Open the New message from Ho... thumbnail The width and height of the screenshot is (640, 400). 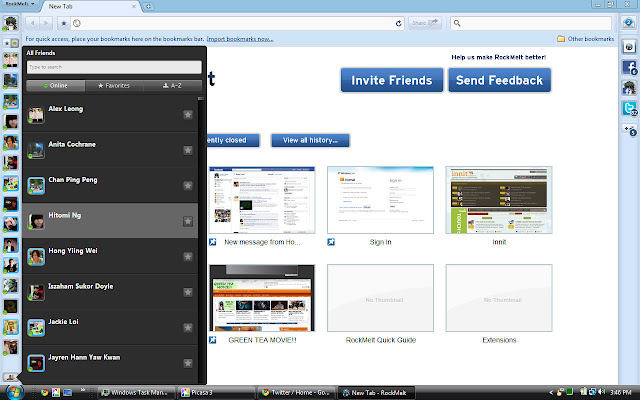coord(262,200)
